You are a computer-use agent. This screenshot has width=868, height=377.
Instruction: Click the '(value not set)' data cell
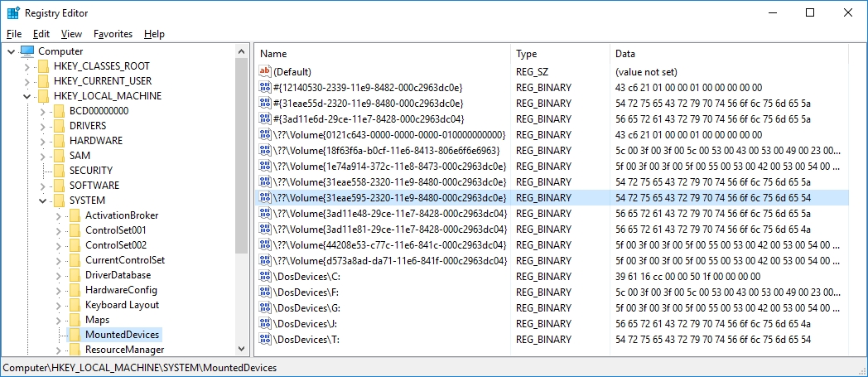tap(646, 72)
